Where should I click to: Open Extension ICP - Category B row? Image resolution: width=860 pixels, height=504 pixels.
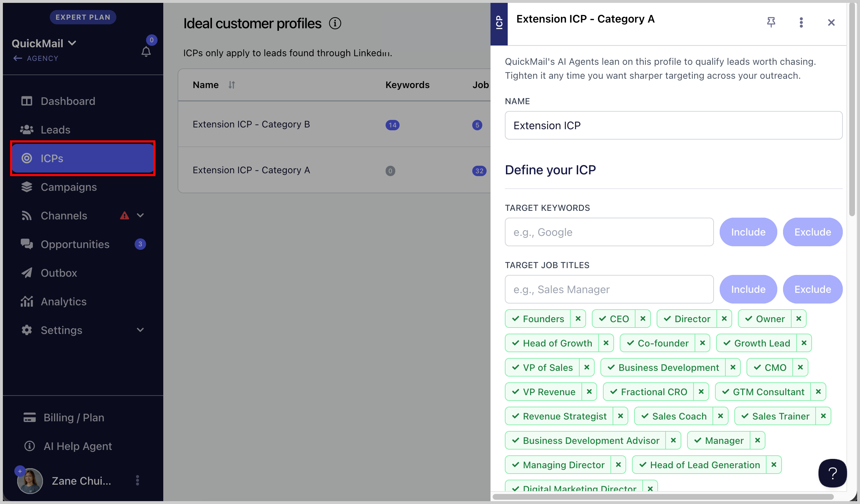tap(334, 124)
